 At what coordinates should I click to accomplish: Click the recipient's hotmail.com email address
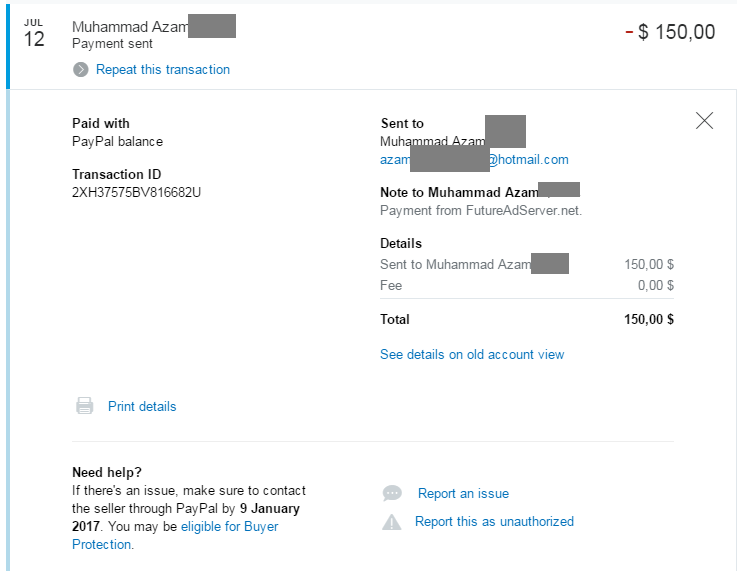click(x=474, y=159)
